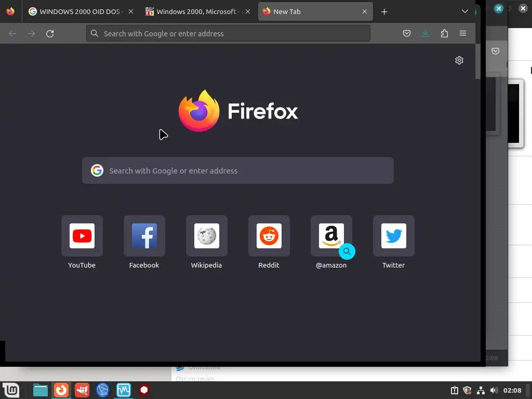Select the New Tab tab

315,11
